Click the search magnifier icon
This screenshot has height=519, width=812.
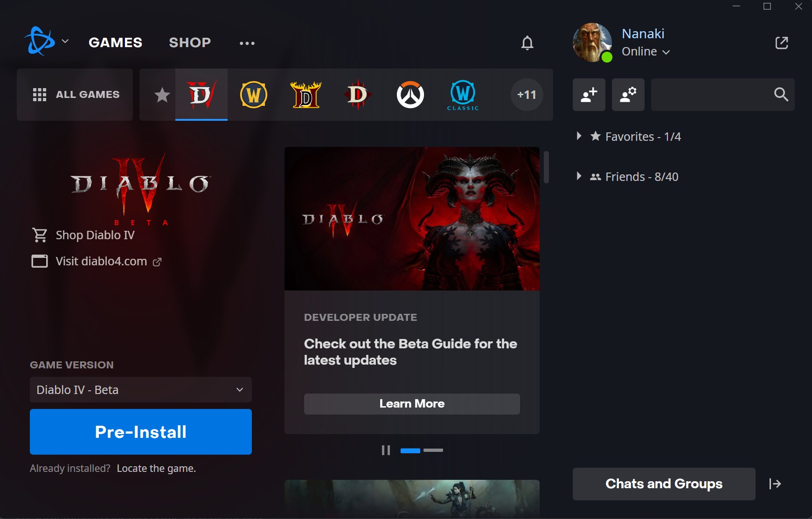(x=781, y=95)
